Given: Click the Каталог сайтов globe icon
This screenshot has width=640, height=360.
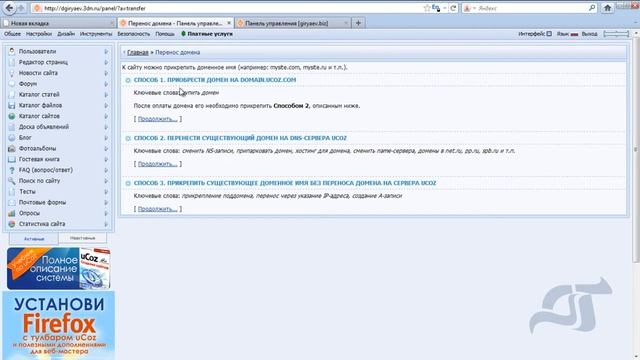Looking at the screenshot, I should [12, 116].
